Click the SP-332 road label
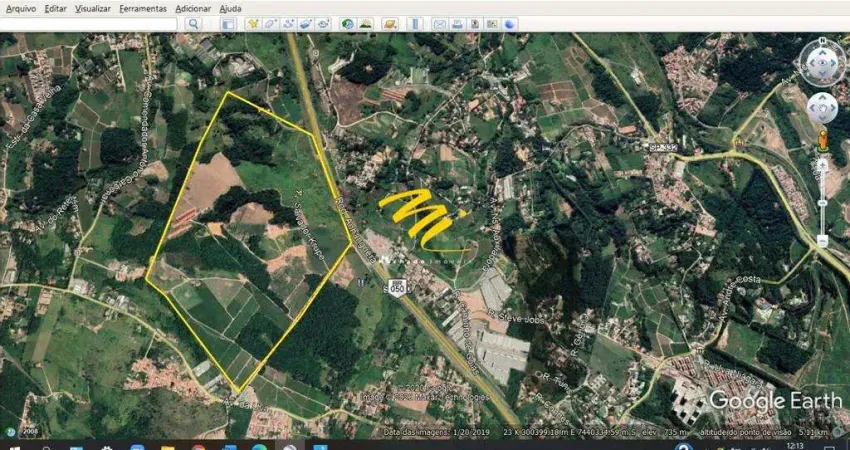This screenshot has height=450, width=850. (661, 147)
